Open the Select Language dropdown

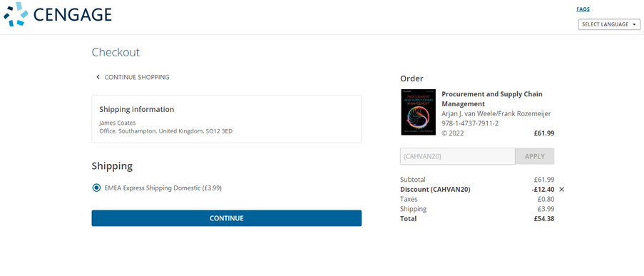click(x=609, y=24)
